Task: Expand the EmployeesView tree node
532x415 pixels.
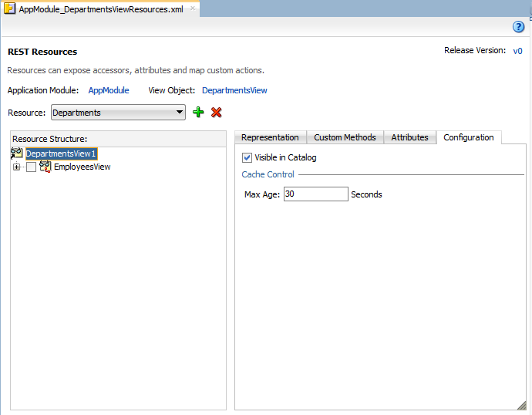Action: [x=16, y=167]
